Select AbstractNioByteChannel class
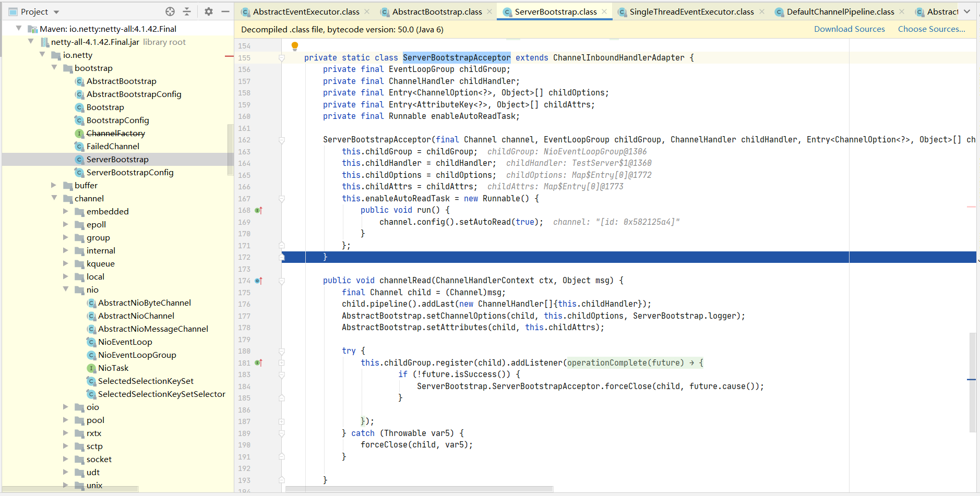Viewport: 980px width, 496px height. 145,303
